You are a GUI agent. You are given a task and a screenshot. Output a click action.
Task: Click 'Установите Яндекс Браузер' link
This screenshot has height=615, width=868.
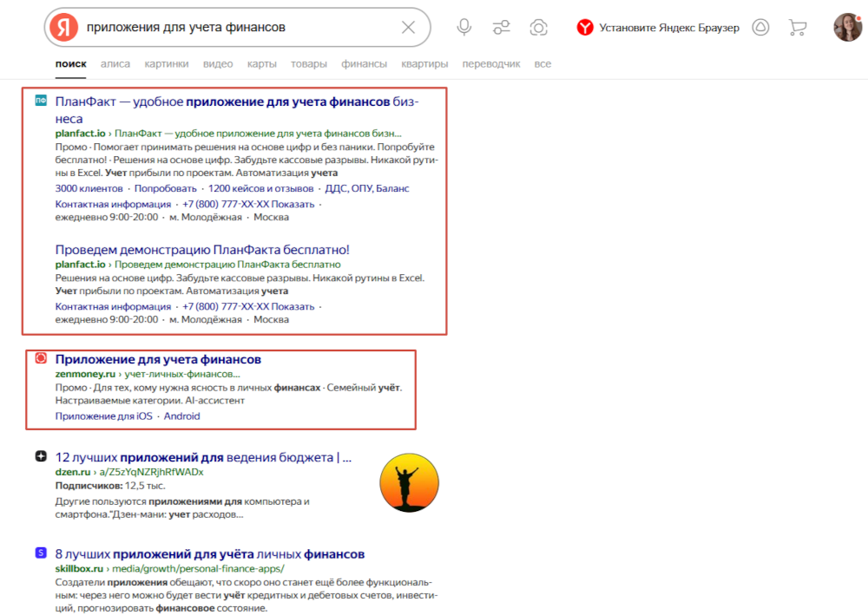[x=669, y=28]
